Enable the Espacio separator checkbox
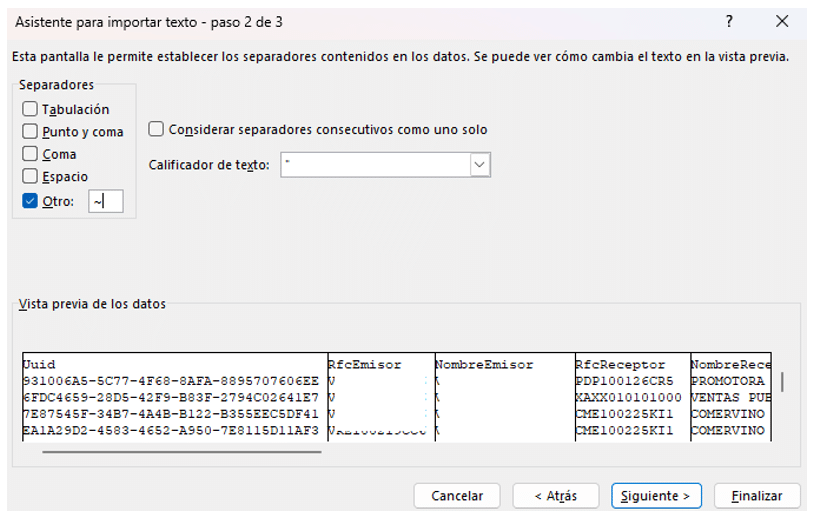 coord(31,177)
